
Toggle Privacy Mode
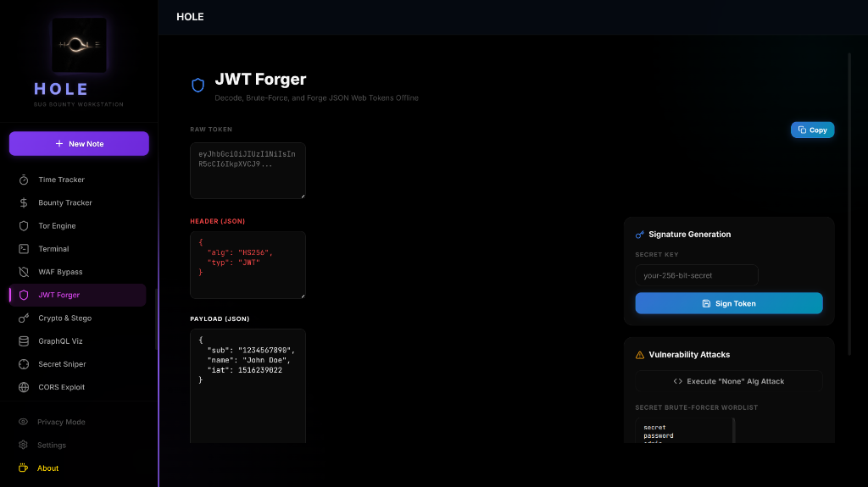[x=77, y=422]
